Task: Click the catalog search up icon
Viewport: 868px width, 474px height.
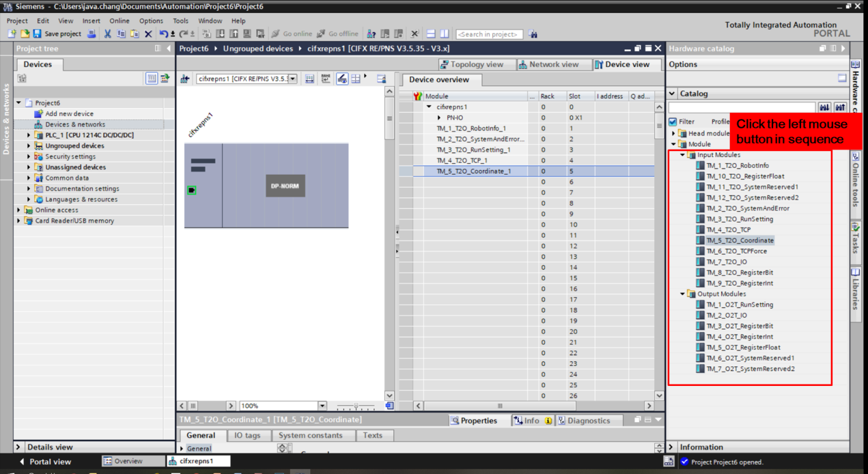Action: tap(840, 107)
